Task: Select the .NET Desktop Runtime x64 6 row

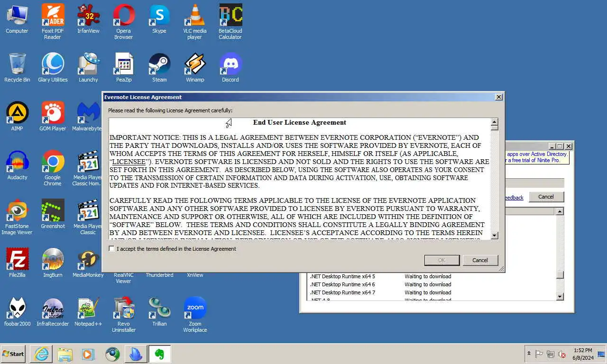Action: pyautogui.click(x=432, y=284)
